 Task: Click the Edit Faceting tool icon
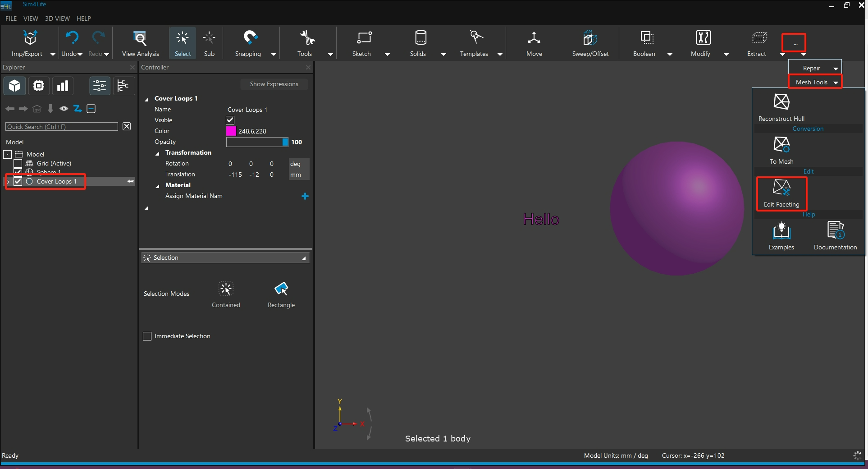781,188
